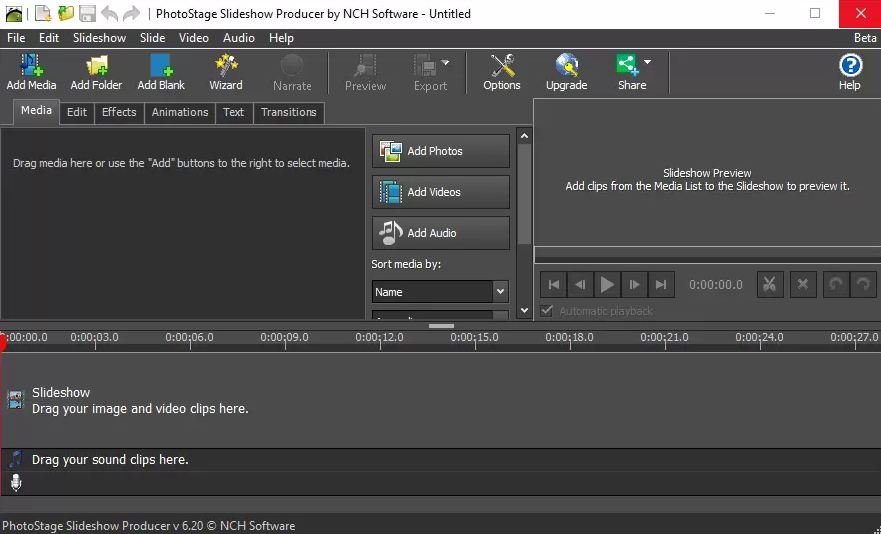Click the Preview toolbar icon
Screen dimensions: 881x534
pos(365,72)
